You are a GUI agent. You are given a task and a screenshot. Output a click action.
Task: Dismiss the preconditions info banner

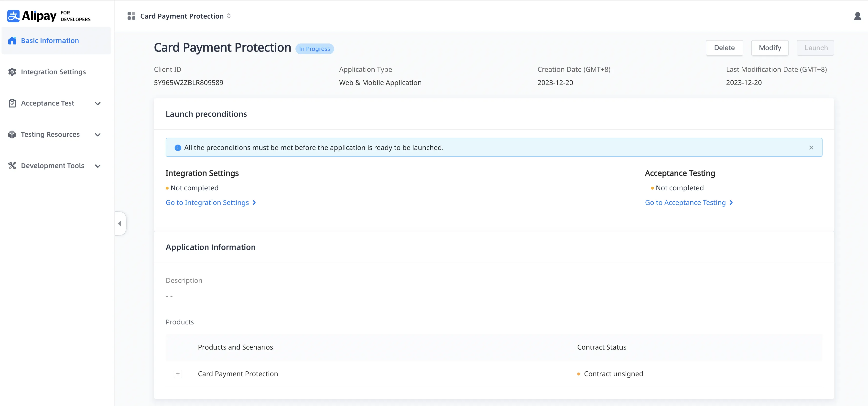pyautogui.click(x=811, y=148)
